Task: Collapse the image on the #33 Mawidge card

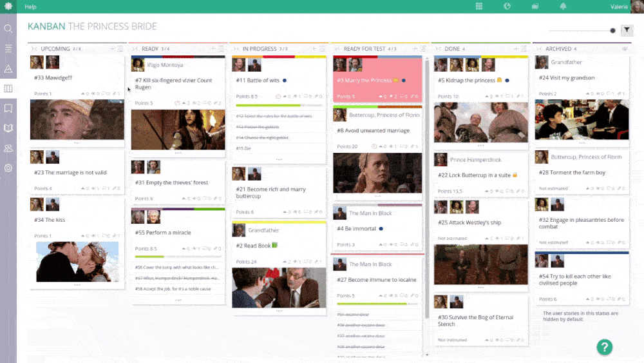Action: coord(77,142)
